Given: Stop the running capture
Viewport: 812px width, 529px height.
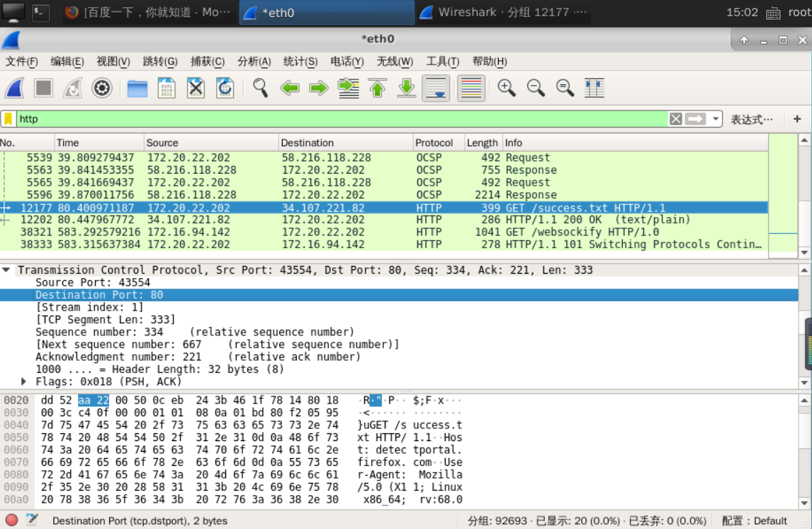Looking at the screenshot, I should click(43, 88).
